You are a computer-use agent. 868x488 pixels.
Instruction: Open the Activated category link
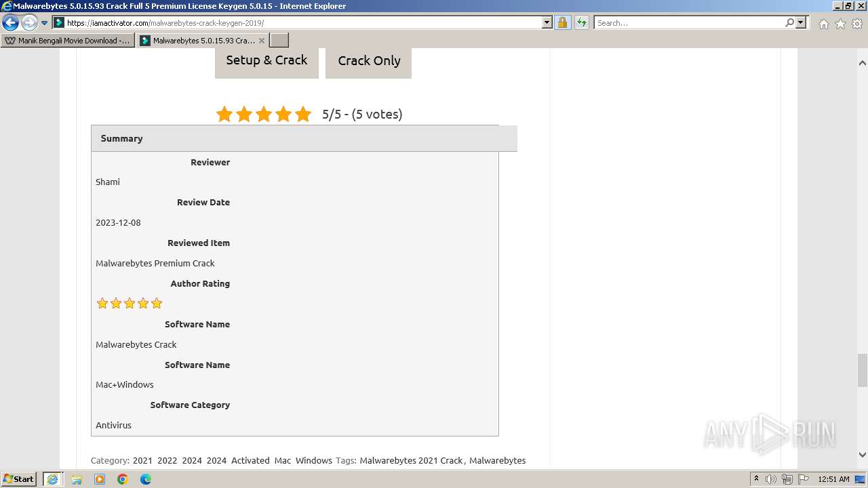point(250,460)
